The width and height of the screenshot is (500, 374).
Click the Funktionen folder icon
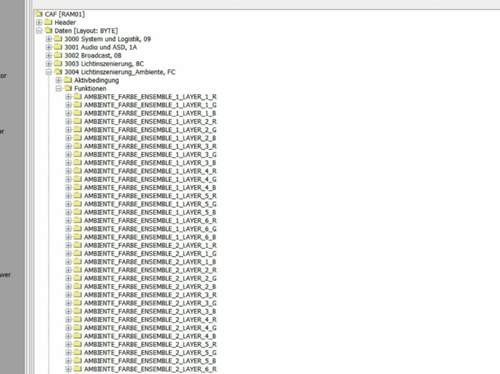click(x=68, y=88)
